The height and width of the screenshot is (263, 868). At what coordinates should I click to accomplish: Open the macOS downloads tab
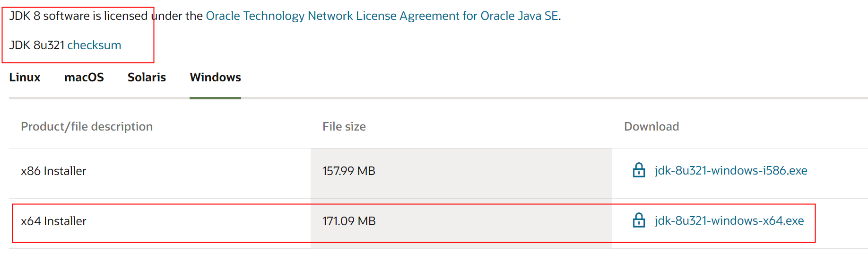coord(84,77)
